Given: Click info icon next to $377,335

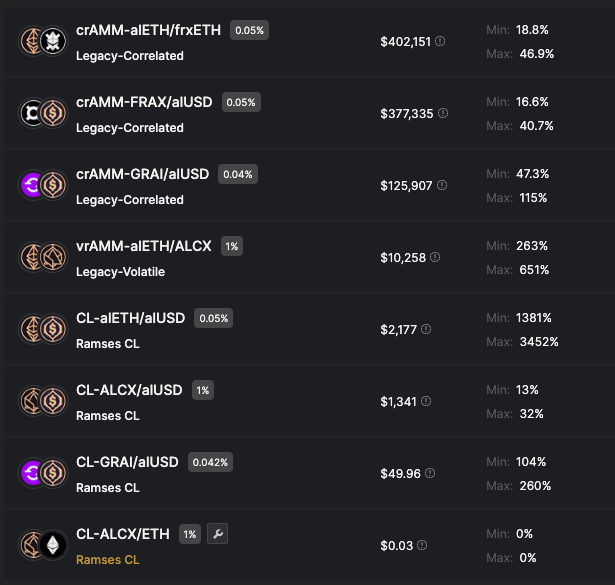Looking at the screenshot, I should (443, 114).
